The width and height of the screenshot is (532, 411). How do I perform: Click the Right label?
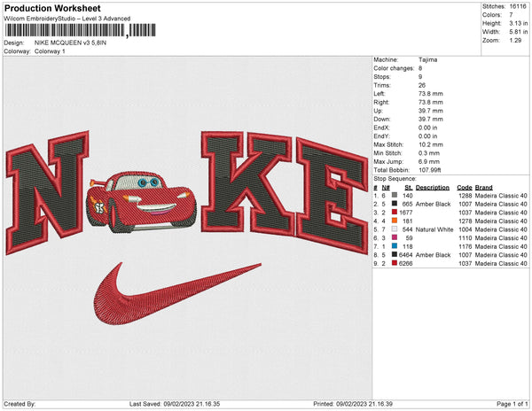click(x=381, y=102)
